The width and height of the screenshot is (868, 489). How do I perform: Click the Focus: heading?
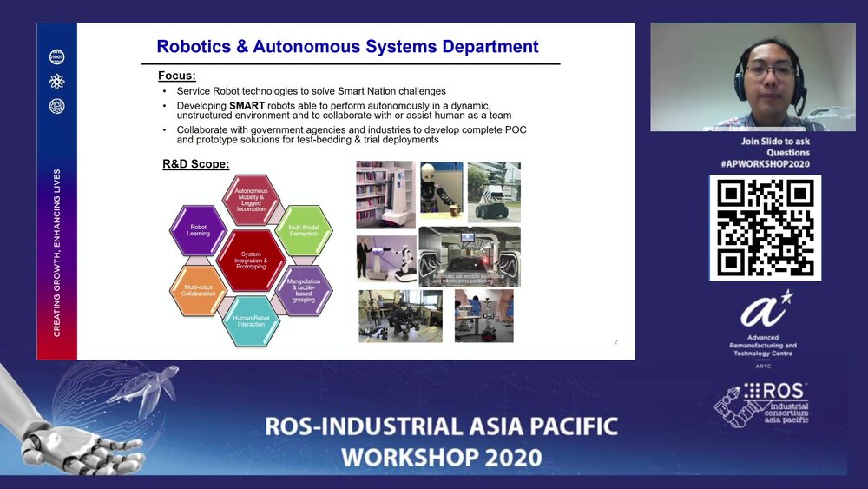[176, 76]
